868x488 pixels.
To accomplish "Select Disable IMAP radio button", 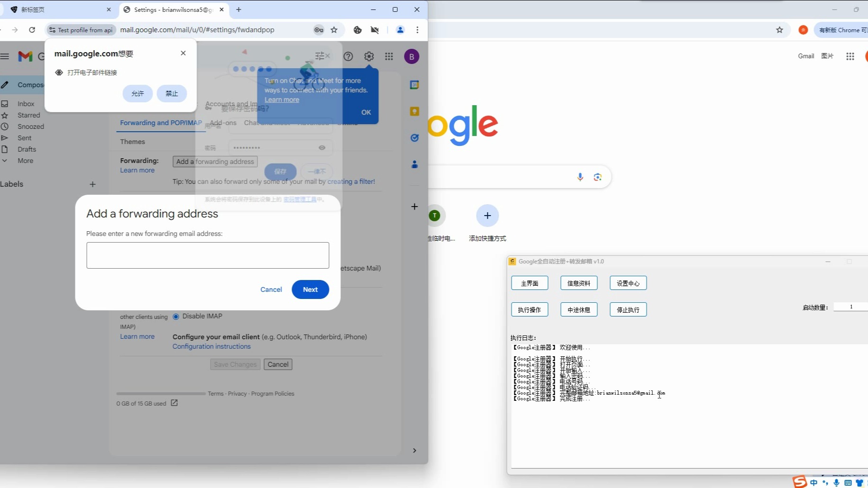I will click(x=176, y=316).
